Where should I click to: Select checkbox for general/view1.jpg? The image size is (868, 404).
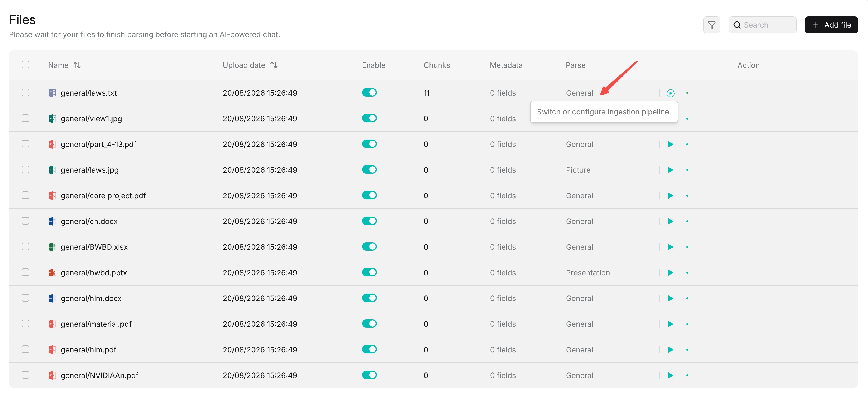click(25, 118)
